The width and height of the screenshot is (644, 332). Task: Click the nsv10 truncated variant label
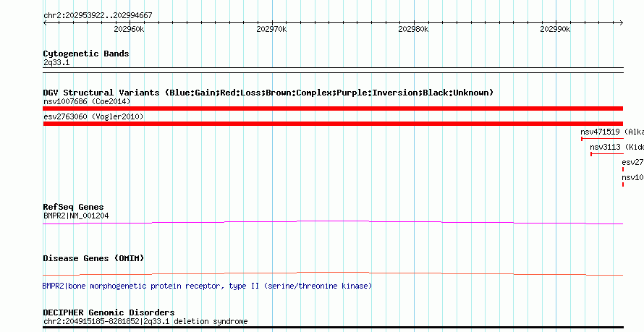[632, 178]
